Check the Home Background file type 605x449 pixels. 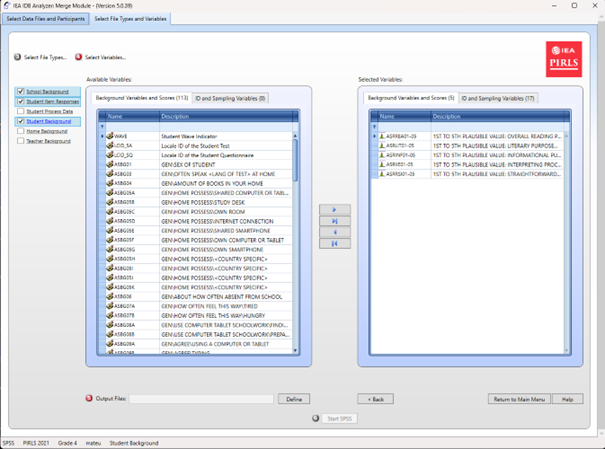click(x=21, y=131)
